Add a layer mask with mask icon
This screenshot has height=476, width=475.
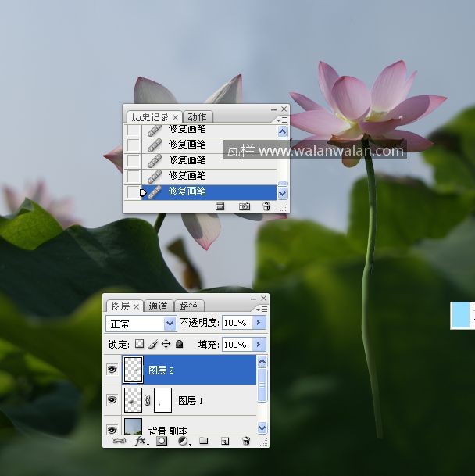162,441
